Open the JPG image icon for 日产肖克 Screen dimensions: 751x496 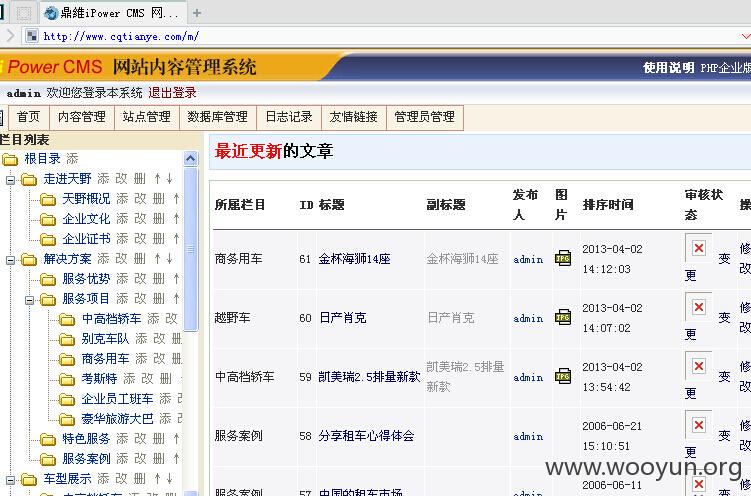[563, 317]
